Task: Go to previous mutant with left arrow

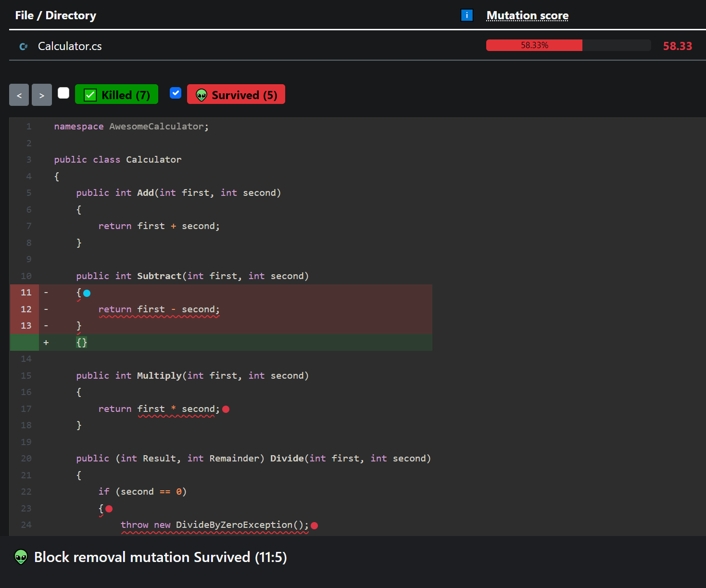Action: coord(19,95)
